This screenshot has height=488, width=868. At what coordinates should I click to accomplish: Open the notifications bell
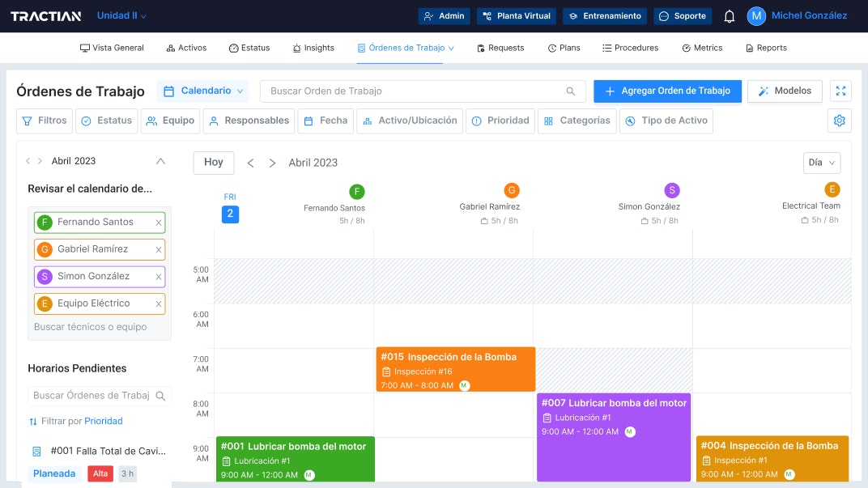(730, 15)
